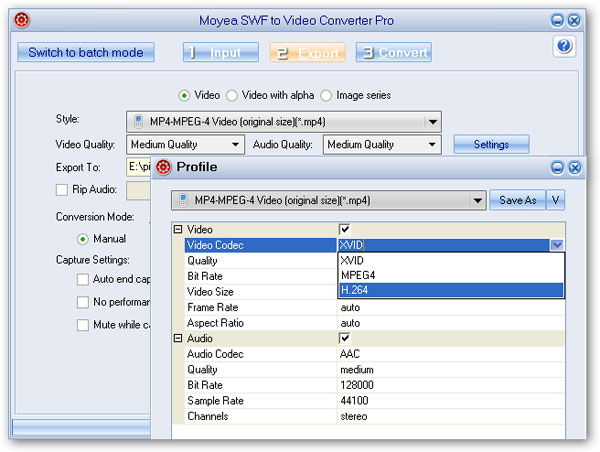Choose XVID from codec list
This screenshot has height=452, width=600.
pos(451,260)
